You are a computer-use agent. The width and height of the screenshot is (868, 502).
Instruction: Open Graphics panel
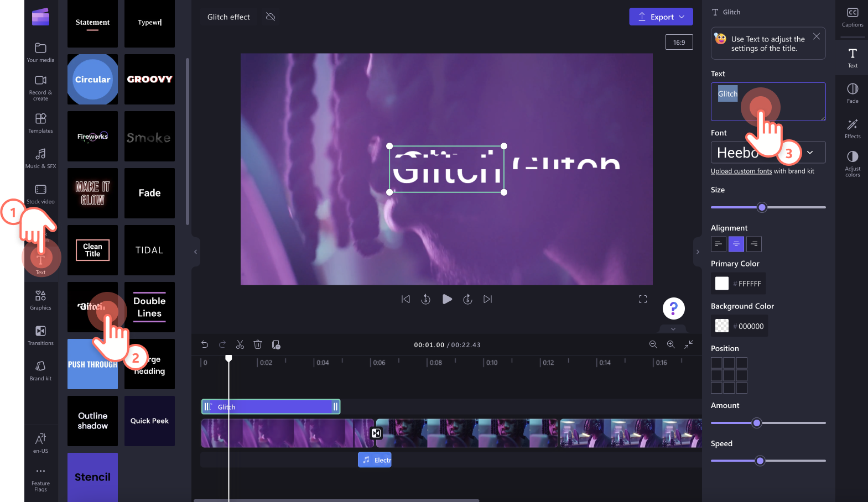click(x=40, y=300)
